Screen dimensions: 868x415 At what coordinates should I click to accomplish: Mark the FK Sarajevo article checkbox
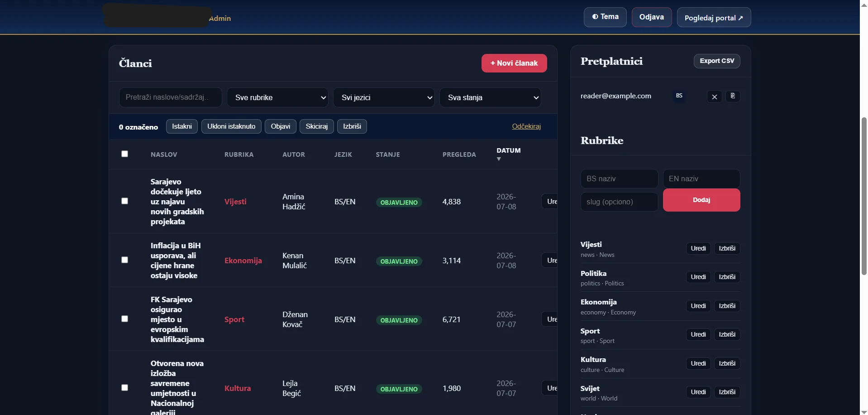[x=125, y=319]
